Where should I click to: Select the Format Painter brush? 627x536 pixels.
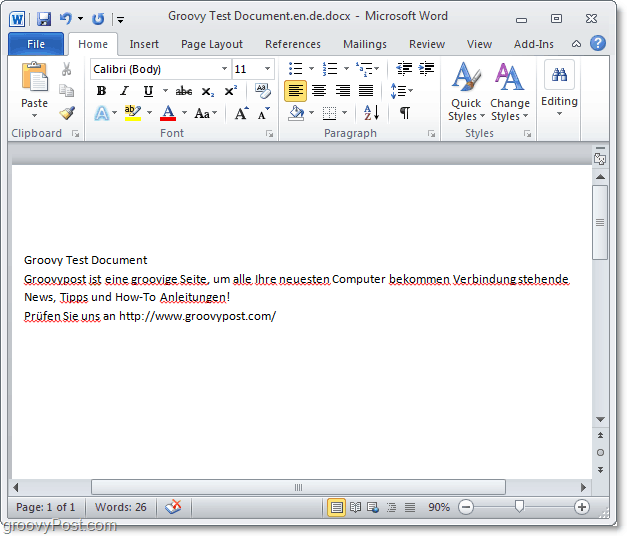point(67,113)
